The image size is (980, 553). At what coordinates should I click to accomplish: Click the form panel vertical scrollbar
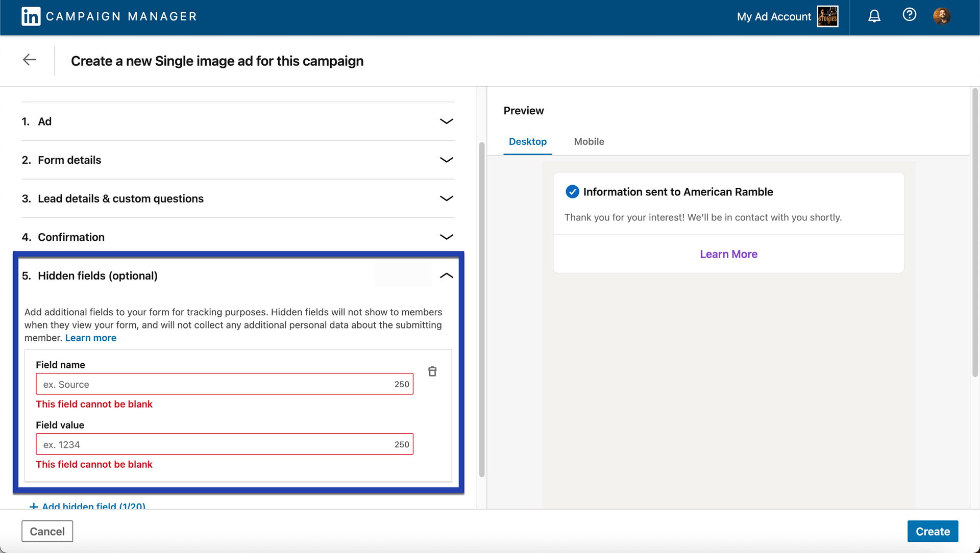pyautogui.click(x=481, y=309)
